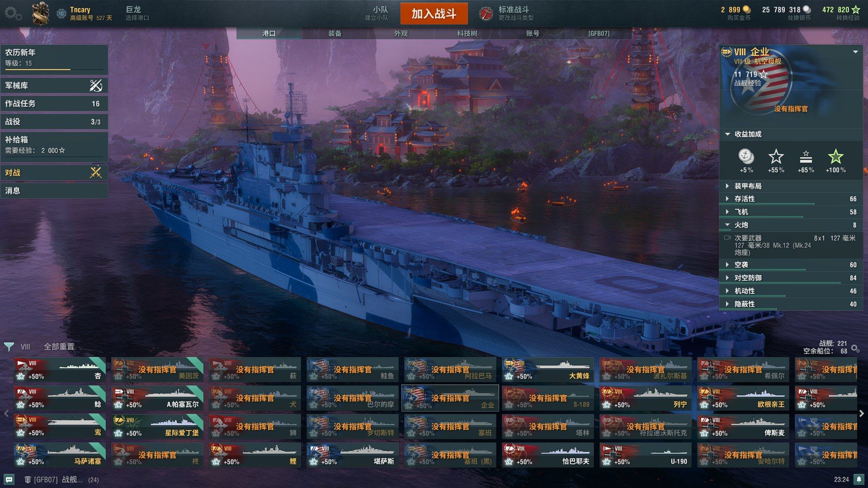Screen dimensions: 868x488
Task: Open the ship panel dropdown arrow by 企业
Action: [855, 52]
